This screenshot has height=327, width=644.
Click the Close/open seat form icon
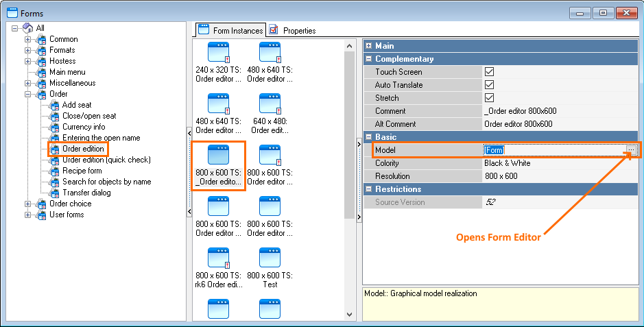tap(53, 117)
